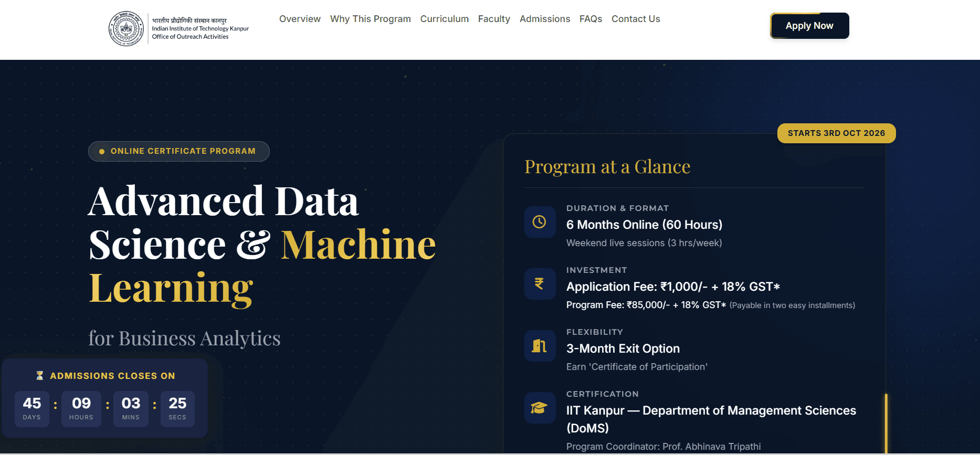Click the Certification label
Screen dimensions: 980x455
(603, 394)
